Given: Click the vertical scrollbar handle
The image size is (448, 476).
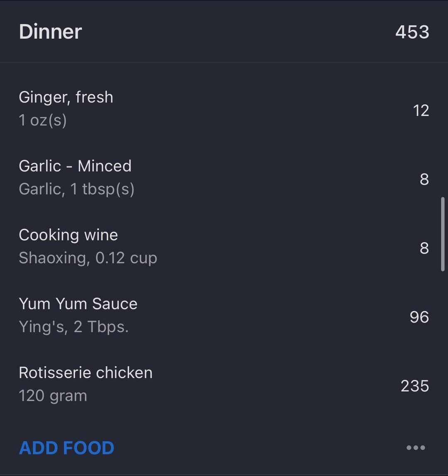Looking at the screenshot, I should tap(443, 234).
